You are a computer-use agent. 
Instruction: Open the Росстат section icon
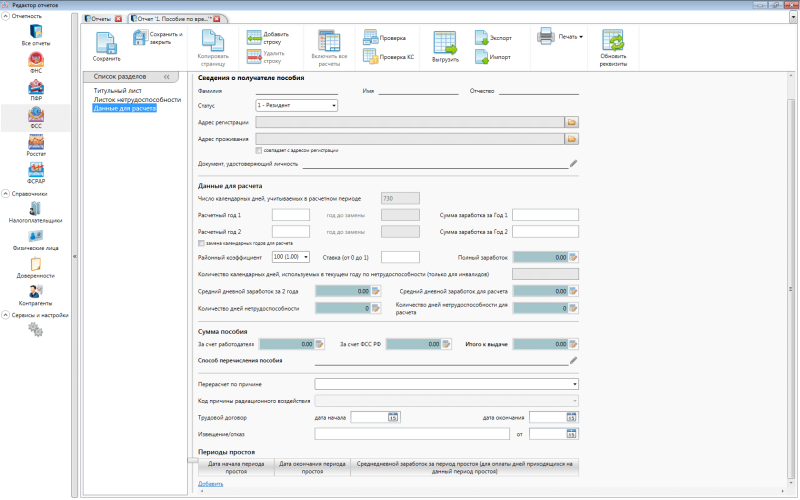coord(36,142)
